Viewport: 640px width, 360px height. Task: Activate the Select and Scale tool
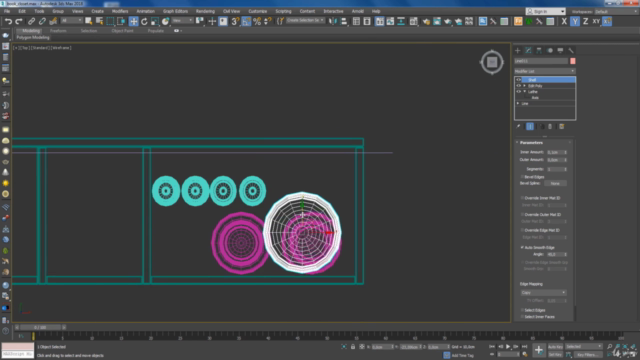(155, 21)
